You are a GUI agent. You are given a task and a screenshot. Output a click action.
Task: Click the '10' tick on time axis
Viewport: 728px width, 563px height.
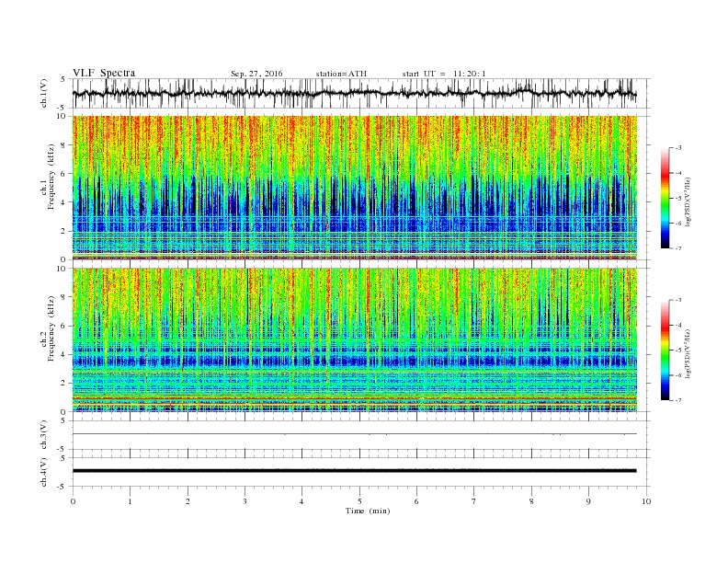(x=646, y=501)
